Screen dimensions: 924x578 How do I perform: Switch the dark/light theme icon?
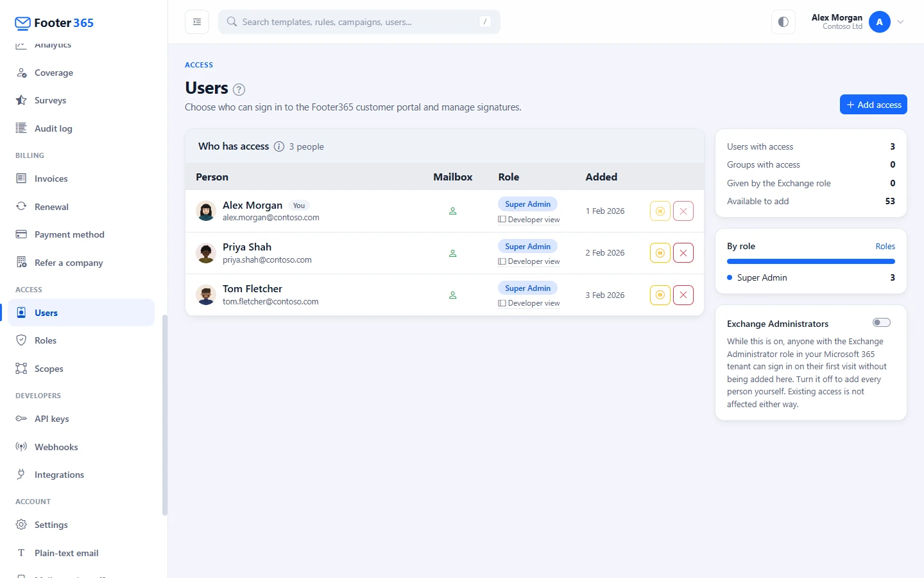point(783,22)
